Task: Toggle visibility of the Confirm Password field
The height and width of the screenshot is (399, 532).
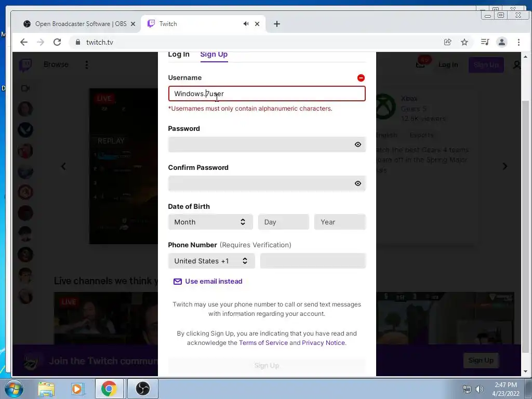Action: click(357, 183)
